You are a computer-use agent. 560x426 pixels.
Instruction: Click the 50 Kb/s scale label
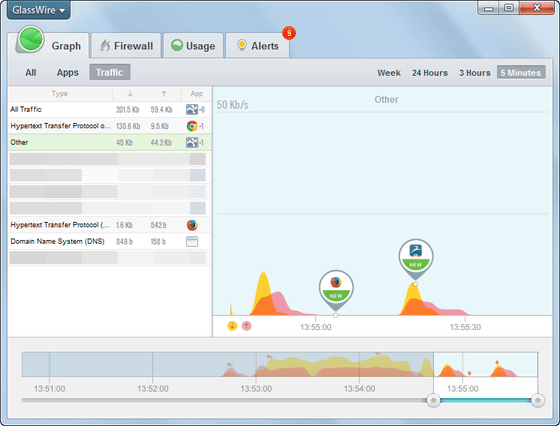pos(232,105)
